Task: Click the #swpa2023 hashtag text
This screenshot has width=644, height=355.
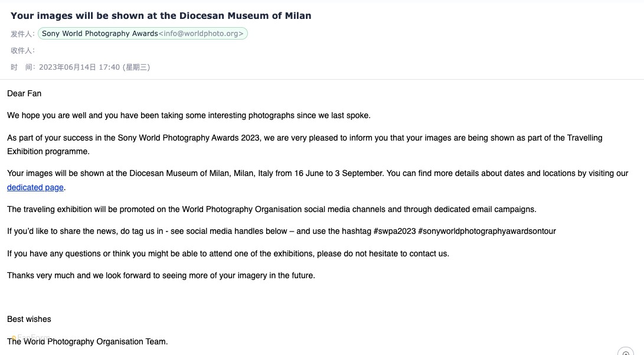Action: pos(394,231)
